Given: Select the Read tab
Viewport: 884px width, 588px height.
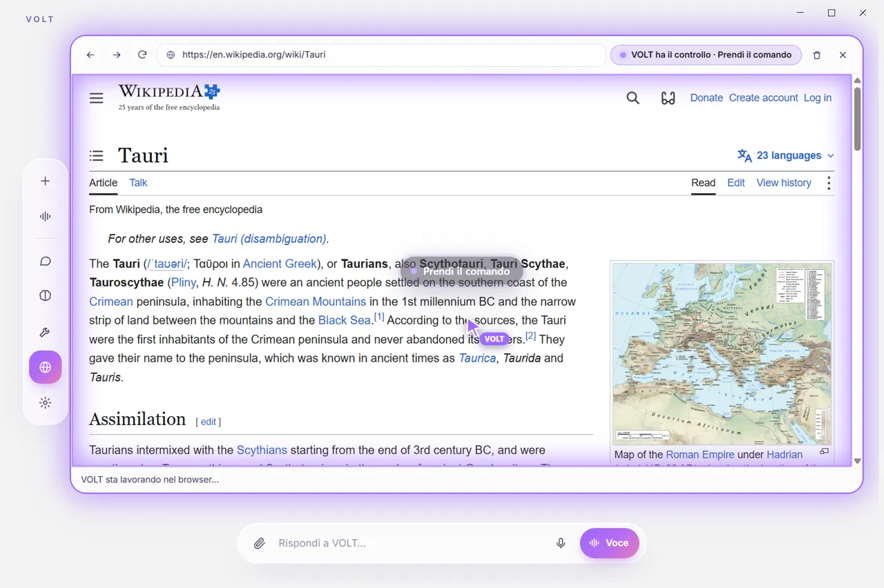Looking at the screenshot, I should point(703,183).
